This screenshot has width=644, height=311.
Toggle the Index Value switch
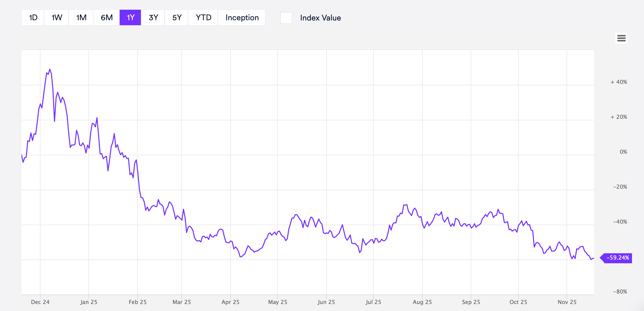coord(286,18)
